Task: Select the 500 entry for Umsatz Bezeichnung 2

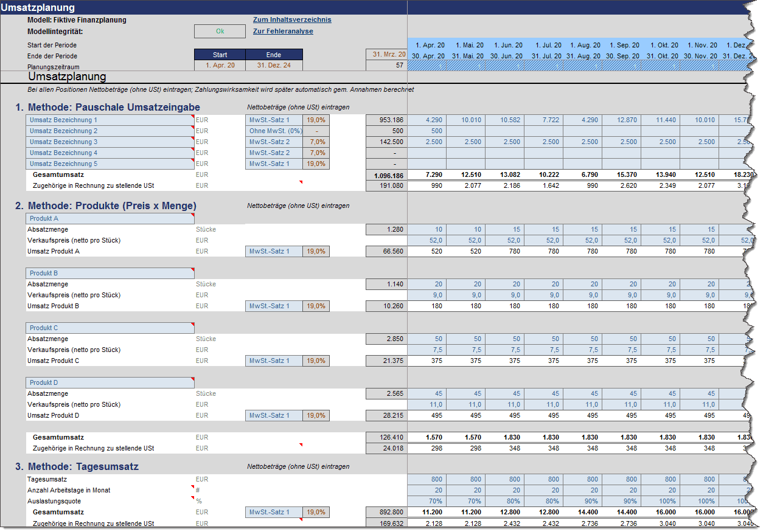Action: (x=427, y=131)
